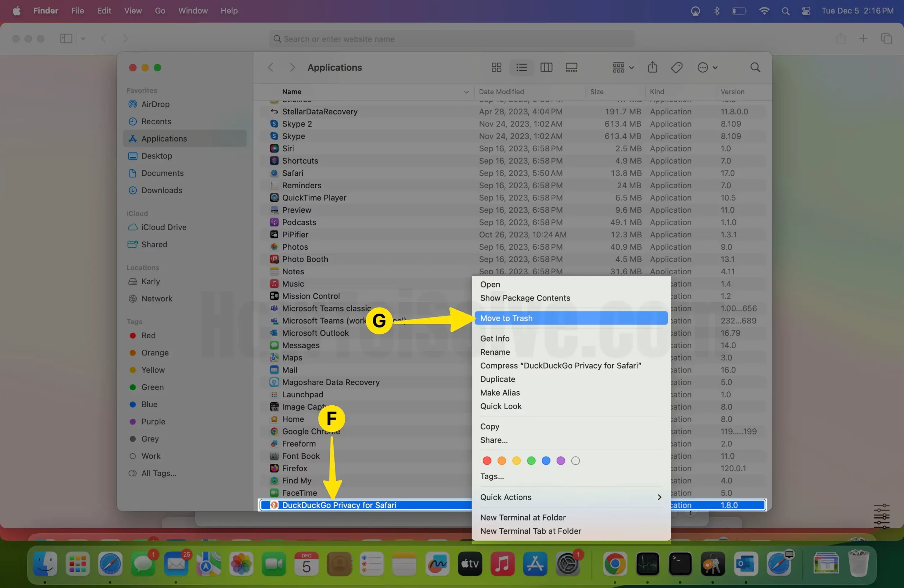Select the Firefox application row
904x588 pixels.
[365, 469]
